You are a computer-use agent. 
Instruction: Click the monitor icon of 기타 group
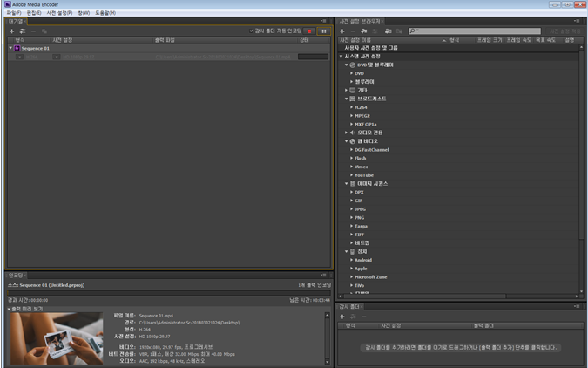pos(353,90)
